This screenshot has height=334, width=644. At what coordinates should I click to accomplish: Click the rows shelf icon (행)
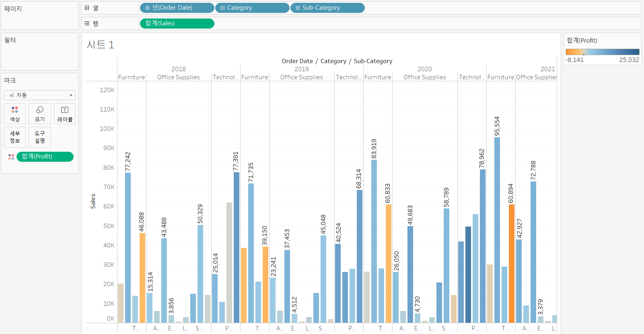87,23
